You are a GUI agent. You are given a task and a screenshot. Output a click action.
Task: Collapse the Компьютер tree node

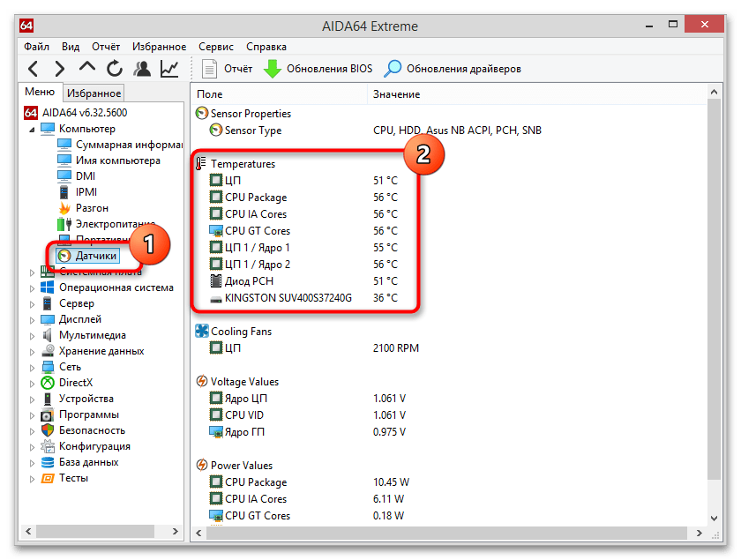(x=32, y=130)
